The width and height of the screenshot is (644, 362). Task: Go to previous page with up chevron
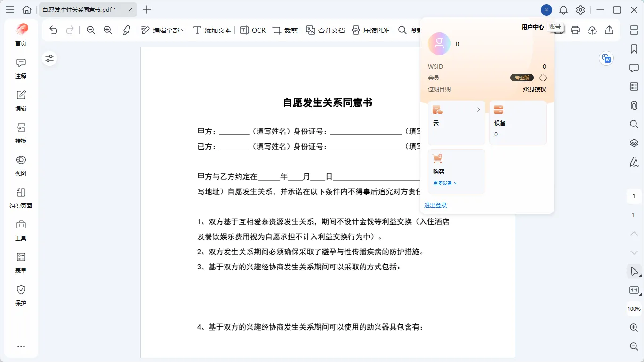634,234
